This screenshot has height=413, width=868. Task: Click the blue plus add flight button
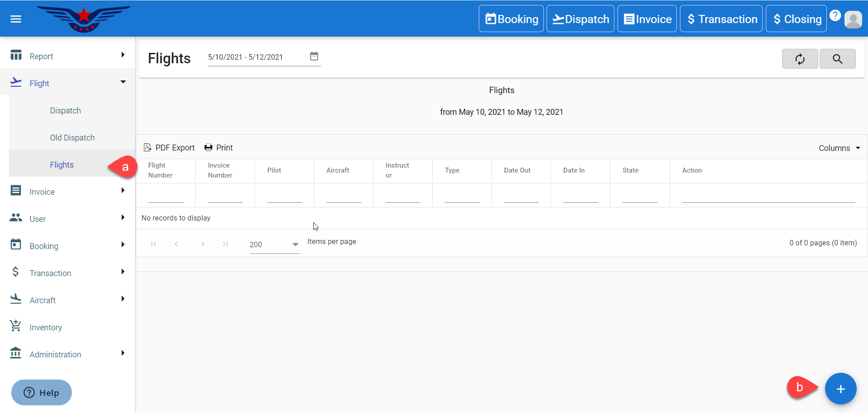pyautogui.click(x=840, y=389)
